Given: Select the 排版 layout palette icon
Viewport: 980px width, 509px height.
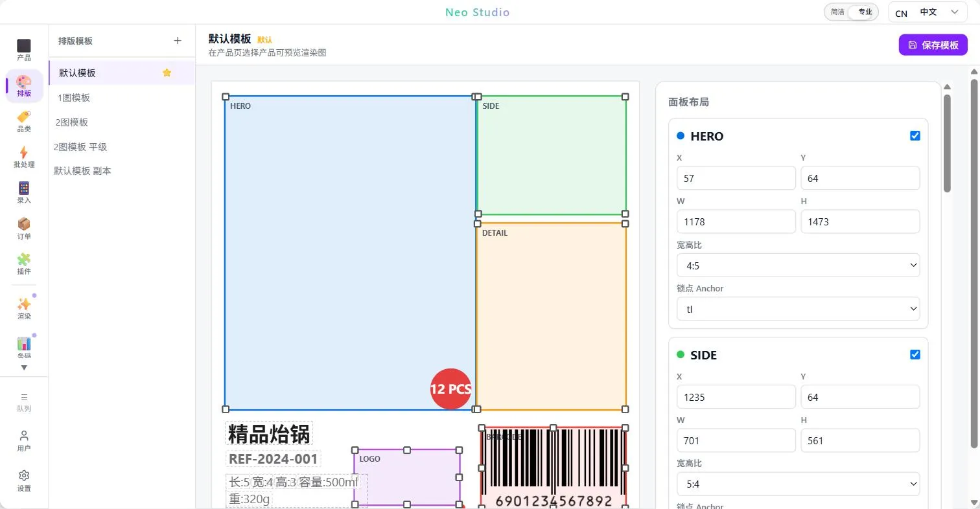Looking at the screenshot, I should (x=24, y=85).
